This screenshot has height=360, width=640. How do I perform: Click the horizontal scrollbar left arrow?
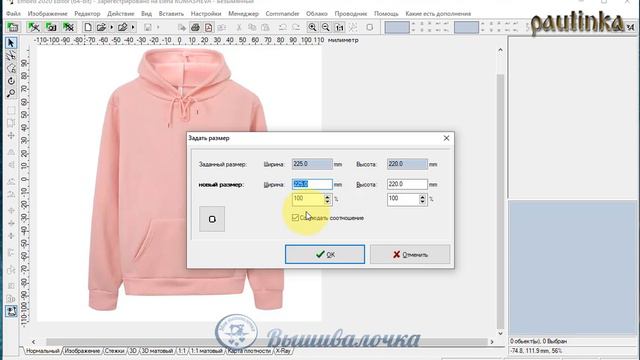pos(33,342)
